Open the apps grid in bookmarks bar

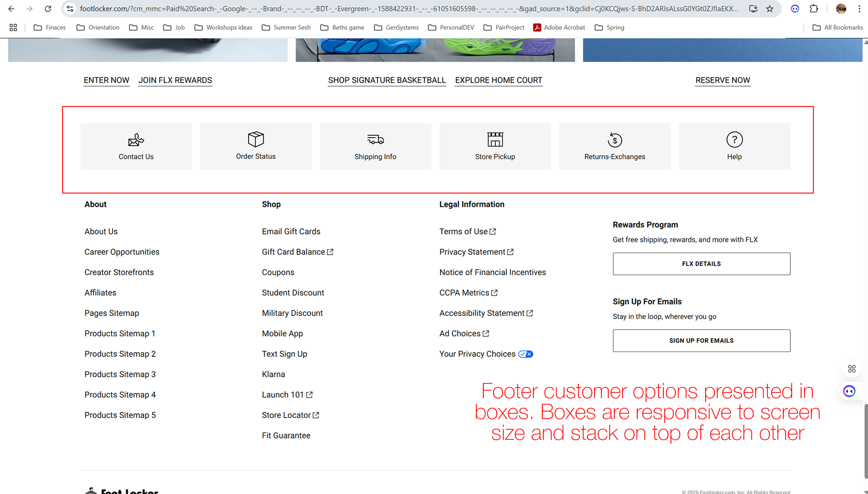click(13, 28)
